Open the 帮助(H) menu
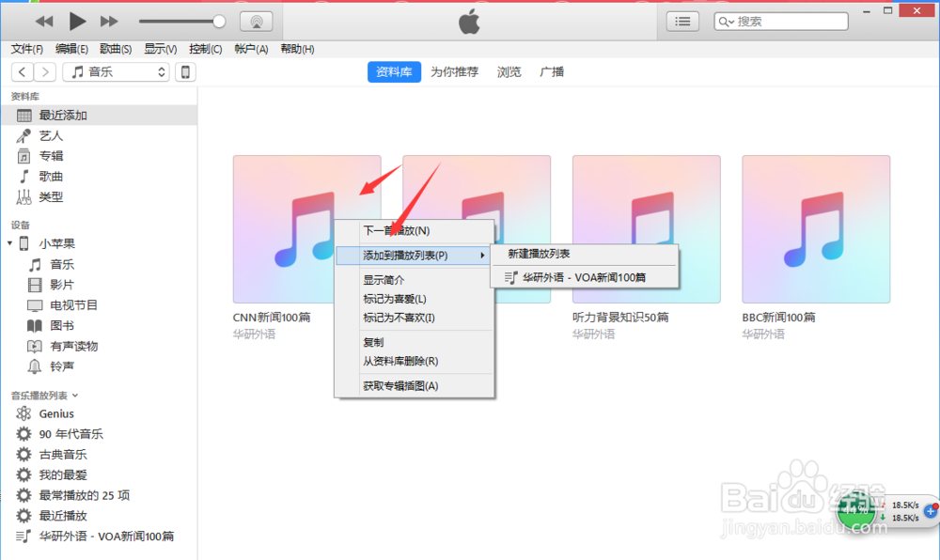 coord(297,49)
